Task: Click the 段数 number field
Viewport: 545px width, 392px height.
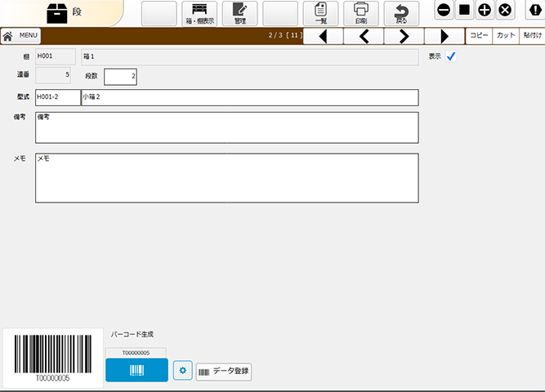Action: [121, 77]
